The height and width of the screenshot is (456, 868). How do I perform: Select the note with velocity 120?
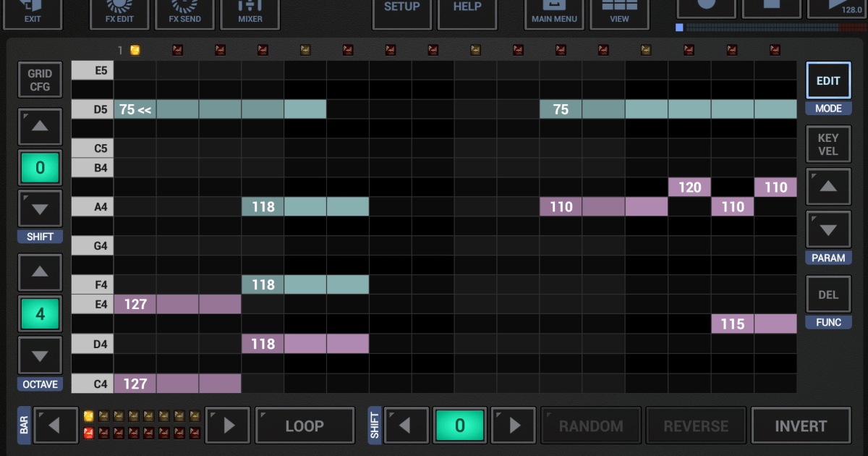[x=689, y=187]
